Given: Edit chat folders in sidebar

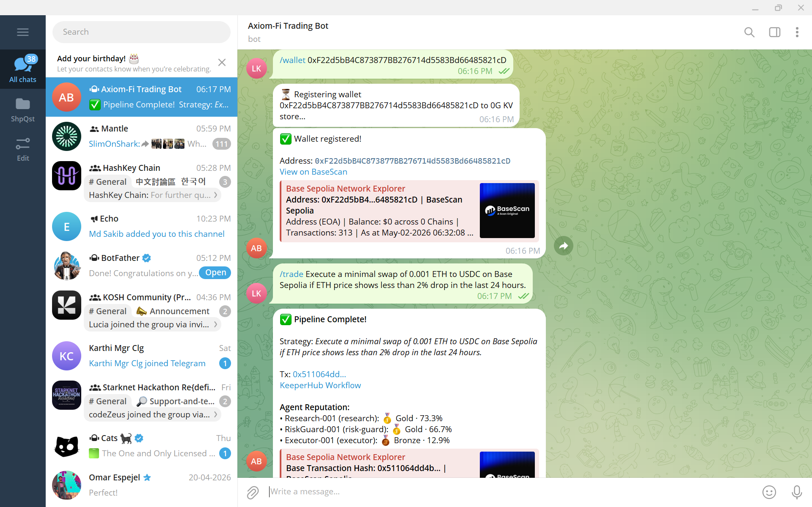Looking at the screenshot, I should (23, 149).
